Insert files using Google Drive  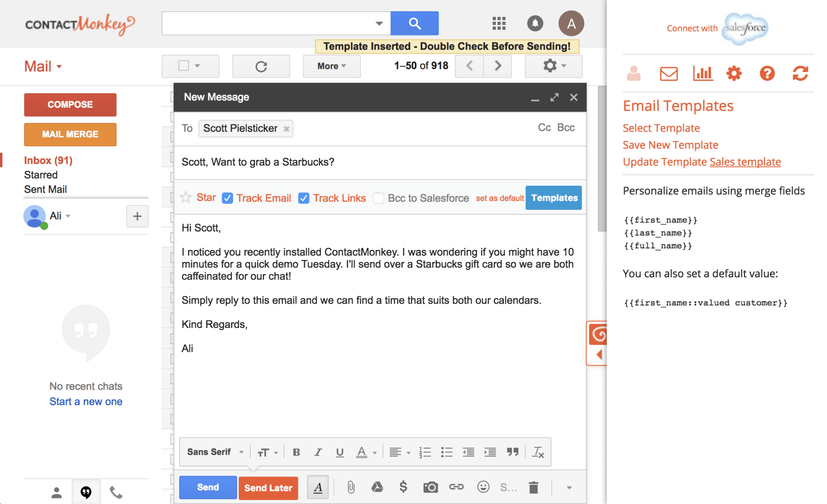pyautogui.click(x=377, y=487)
